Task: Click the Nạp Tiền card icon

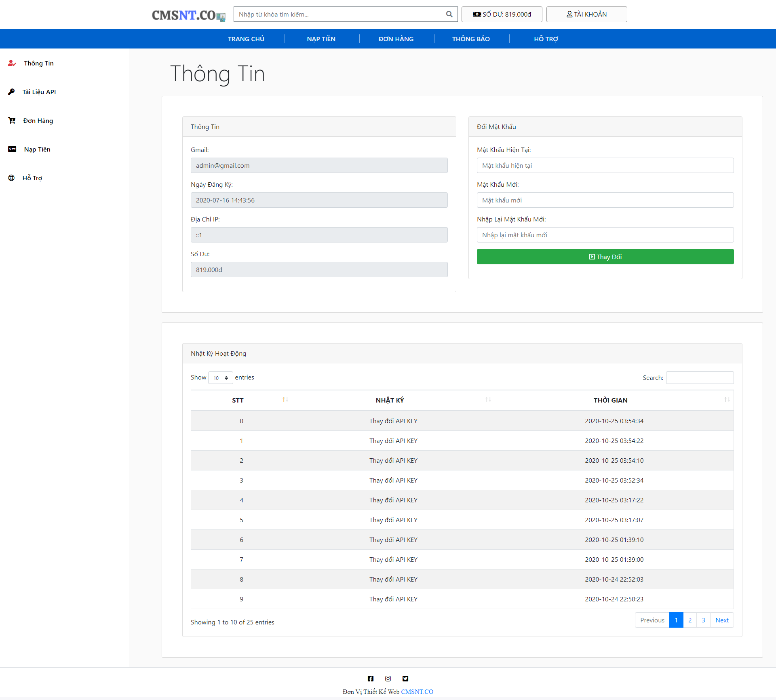Action: [12, 149]
